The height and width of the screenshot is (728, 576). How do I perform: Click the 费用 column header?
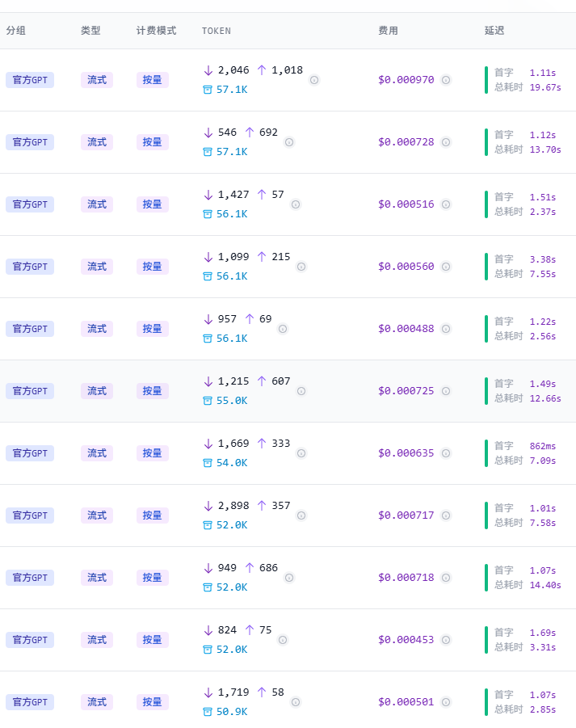pos(388,31)
